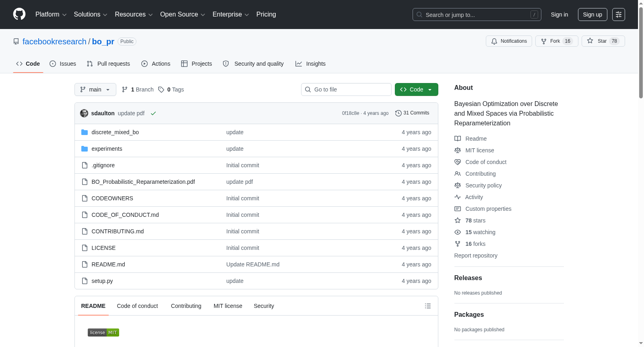Open the Security and quality tab

click(x=253, y=64)
